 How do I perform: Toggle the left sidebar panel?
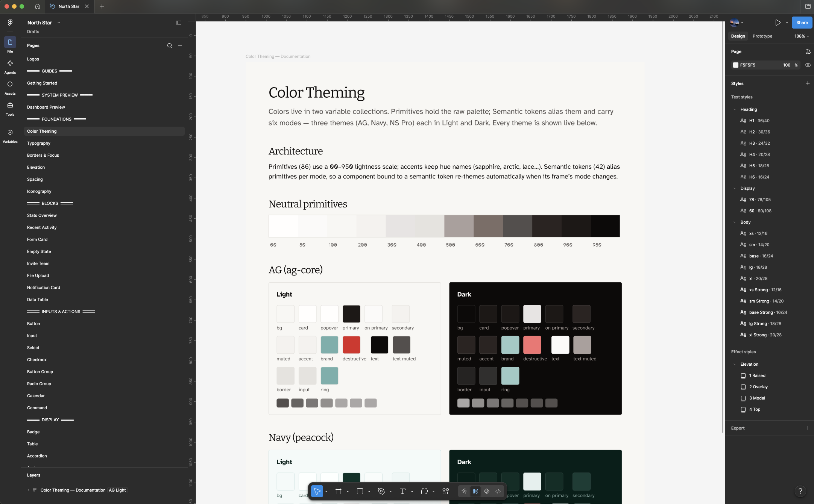click(x=179, y=23)
